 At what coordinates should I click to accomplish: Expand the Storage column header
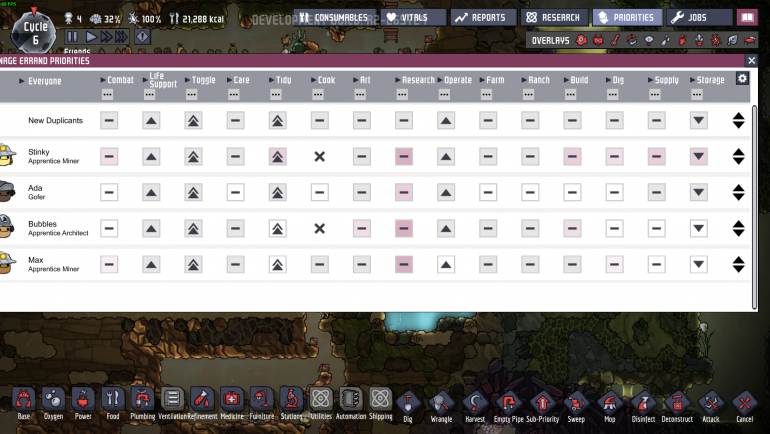click(x=707, y=80)
